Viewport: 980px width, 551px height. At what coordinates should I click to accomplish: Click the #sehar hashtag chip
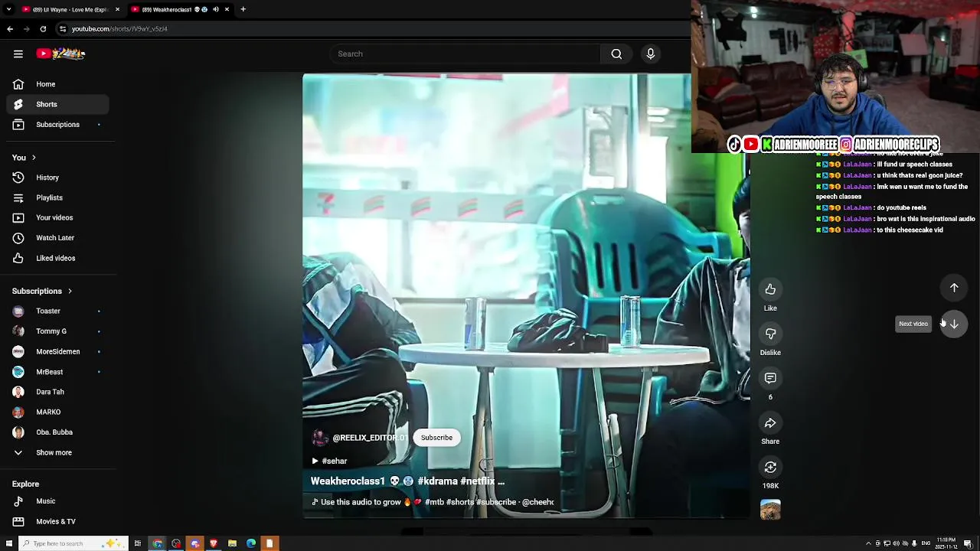click(x=329, y=461)
